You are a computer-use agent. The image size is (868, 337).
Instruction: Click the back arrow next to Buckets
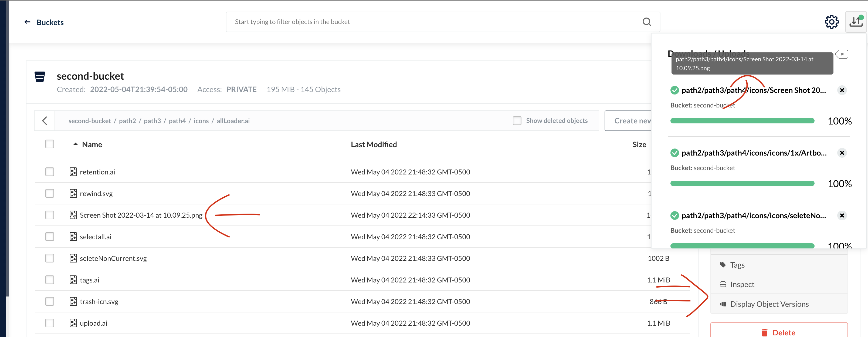coord(28,22)
